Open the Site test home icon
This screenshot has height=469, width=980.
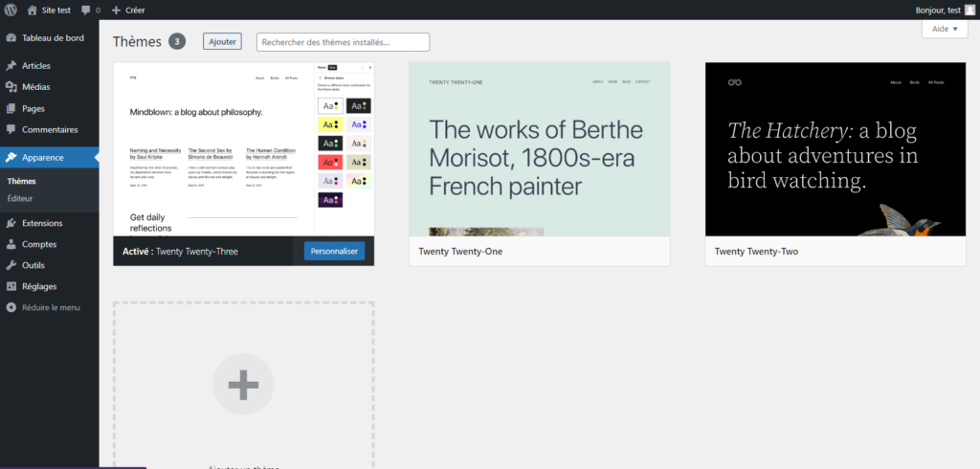click(x=32, y=10)
